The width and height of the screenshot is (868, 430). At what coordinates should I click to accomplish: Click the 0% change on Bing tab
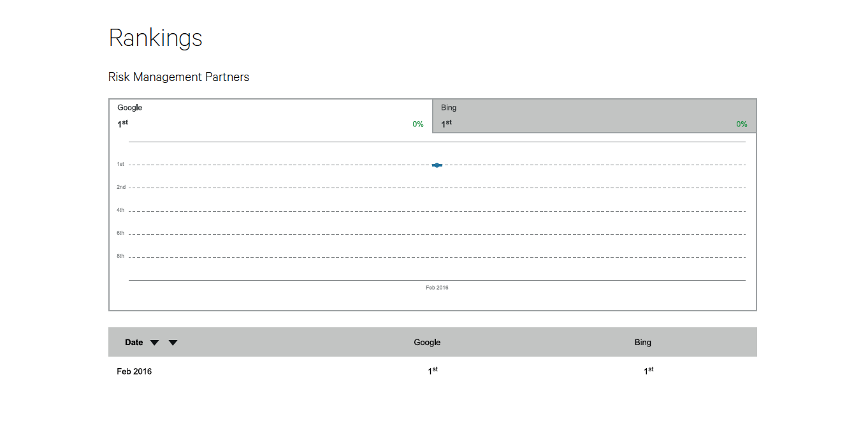point(742,124)
